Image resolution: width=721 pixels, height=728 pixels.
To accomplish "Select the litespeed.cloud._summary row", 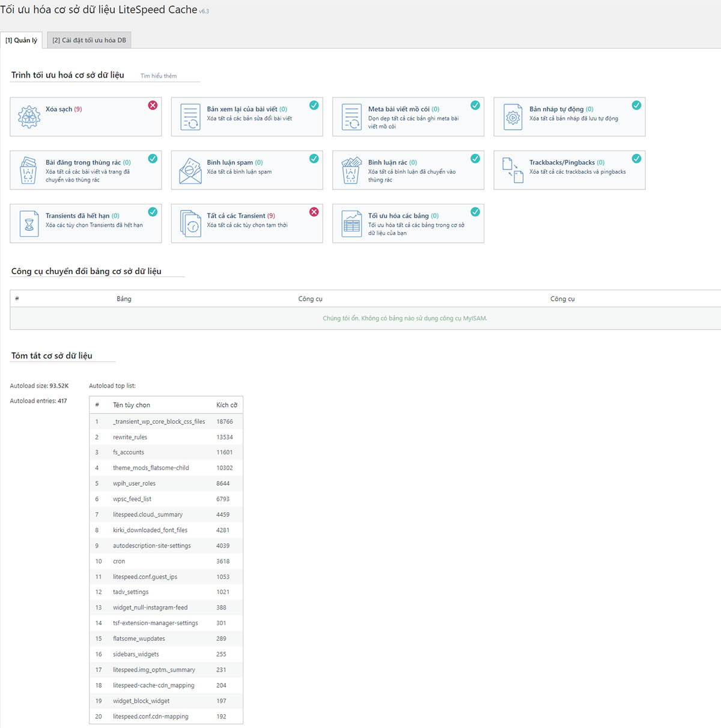I will 166,515.
